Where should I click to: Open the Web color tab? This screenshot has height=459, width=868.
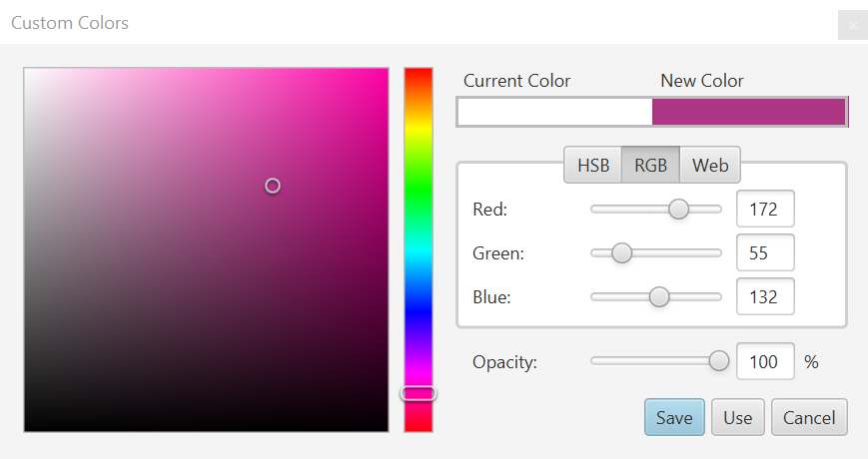pyautogui.click(x=709, y=165)
